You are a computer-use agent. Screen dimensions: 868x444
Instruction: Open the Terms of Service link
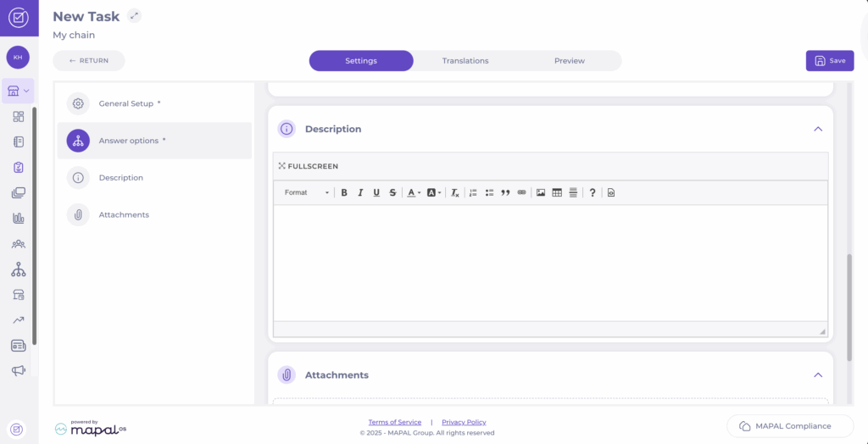pos(394,422)
